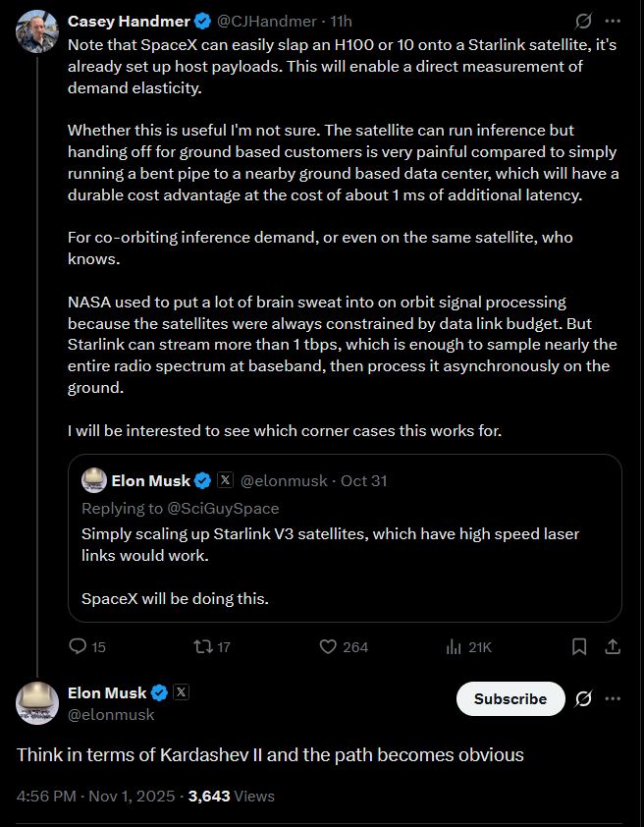
Task: Open more options for Casey Handmer's post
Action: pos(614,21)
